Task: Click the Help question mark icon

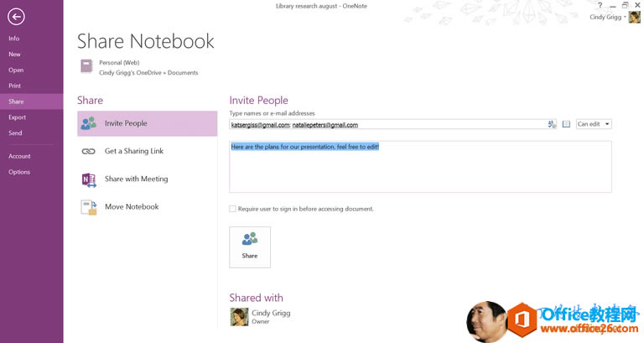Action: tap(600, 5)
